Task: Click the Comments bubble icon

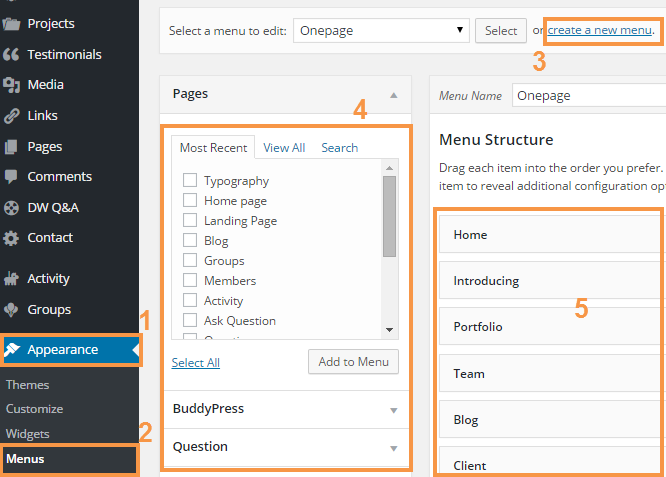Action: point(11,177)
